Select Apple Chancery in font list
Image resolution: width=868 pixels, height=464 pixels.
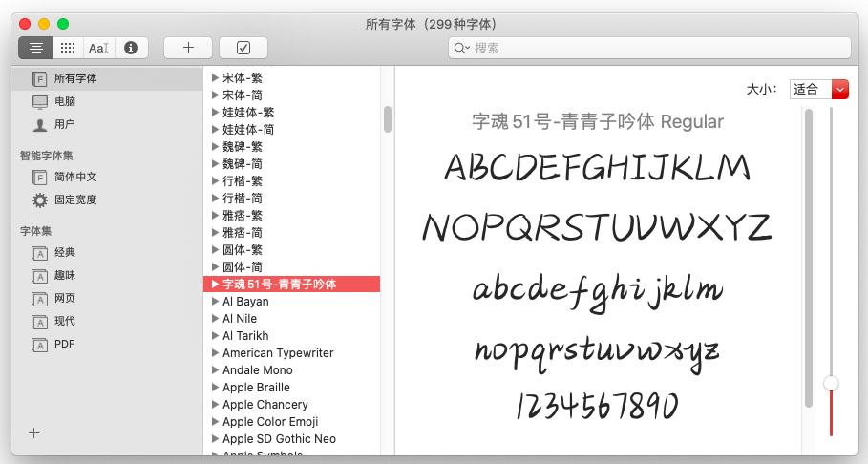tap(265, 405)
